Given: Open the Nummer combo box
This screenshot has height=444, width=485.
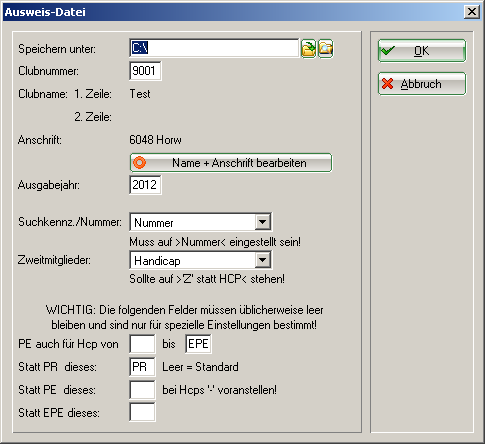Looking at the screenshot, I should point(200,222).
